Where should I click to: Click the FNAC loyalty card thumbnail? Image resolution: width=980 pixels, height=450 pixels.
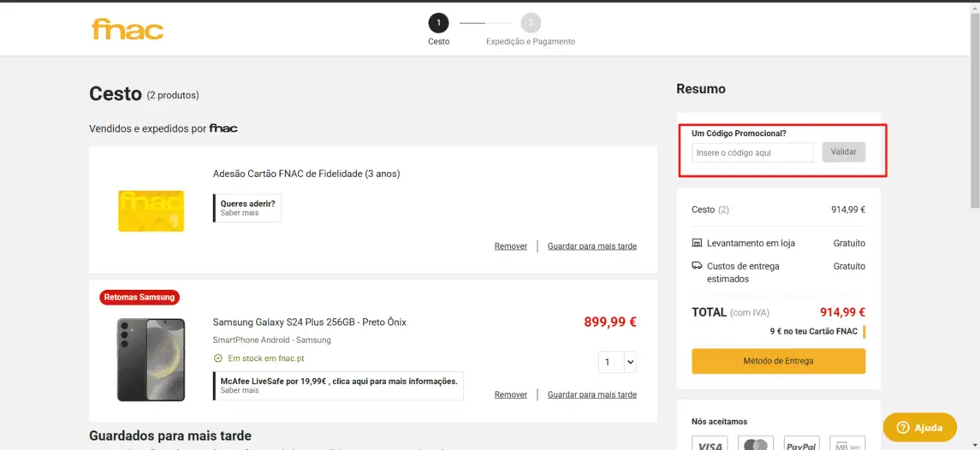tap(151, 210)
